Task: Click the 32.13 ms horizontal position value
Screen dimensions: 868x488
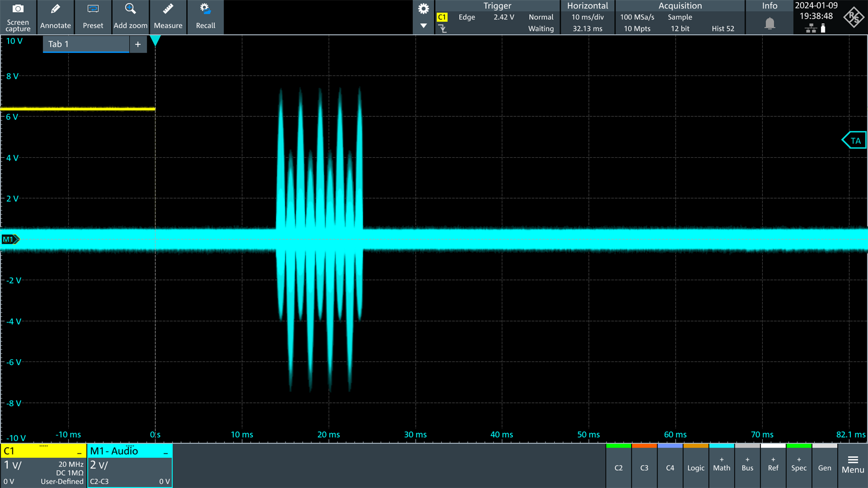Action: [x=587, y=28]
